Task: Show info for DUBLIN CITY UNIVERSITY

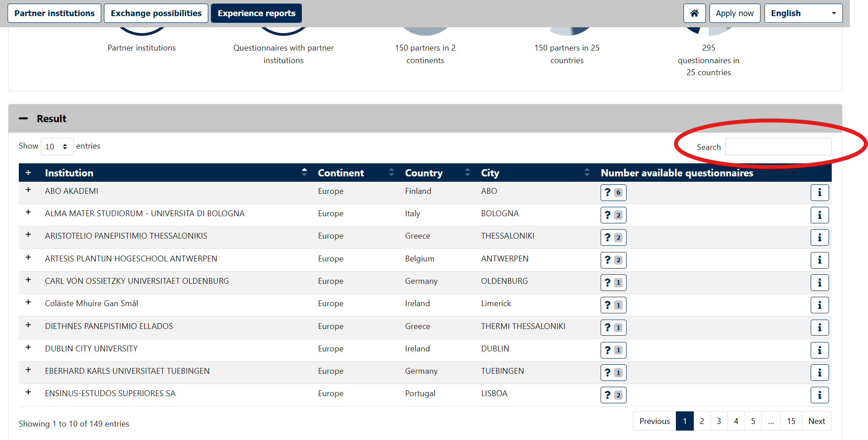Action: [x=820, y=350]
